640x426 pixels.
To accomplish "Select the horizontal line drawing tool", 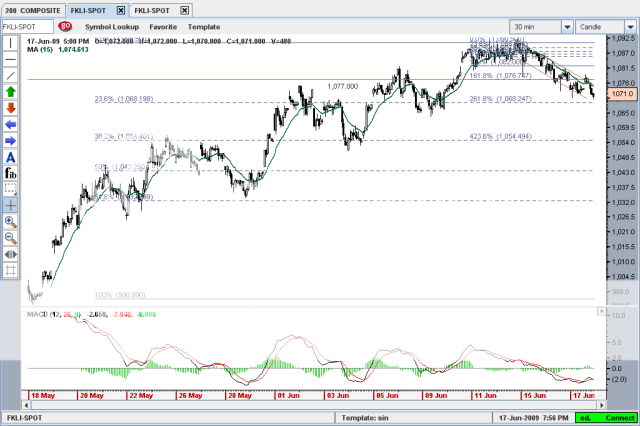I will [x=10, y=59].
